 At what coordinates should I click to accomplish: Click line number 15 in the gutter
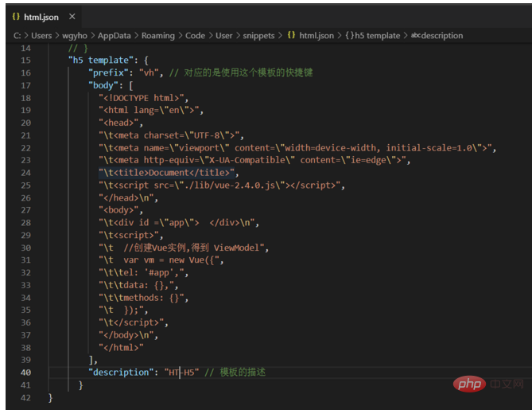coord(25,61)
